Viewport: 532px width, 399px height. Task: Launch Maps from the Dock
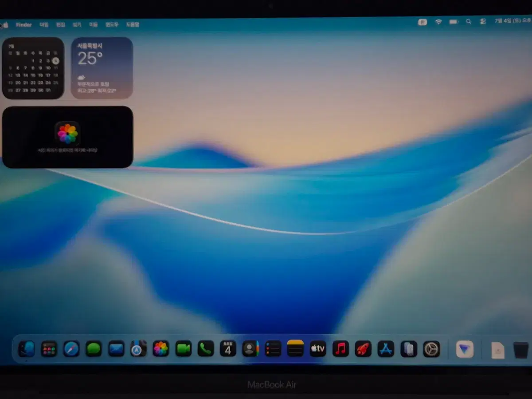click(138, 349)
